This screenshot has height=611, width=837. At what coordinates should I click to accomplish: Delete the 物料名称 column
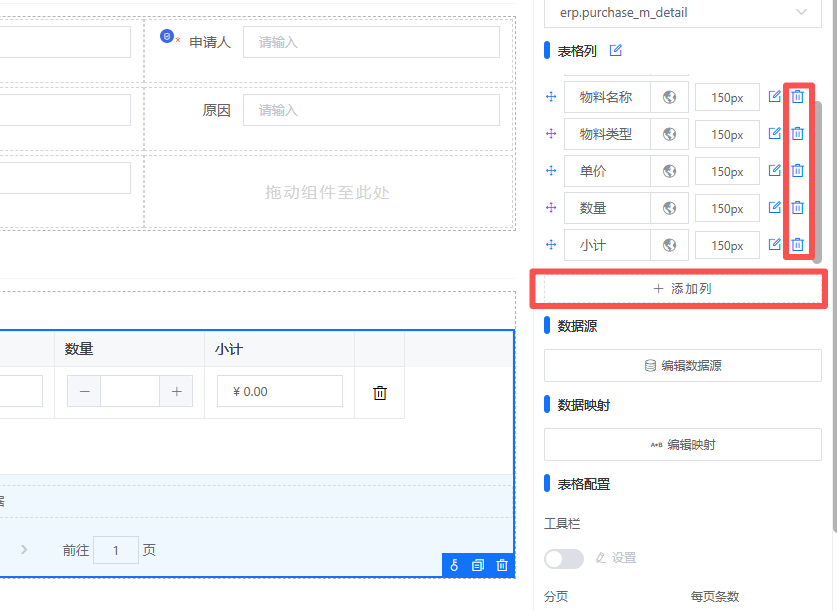click(797, 97)
